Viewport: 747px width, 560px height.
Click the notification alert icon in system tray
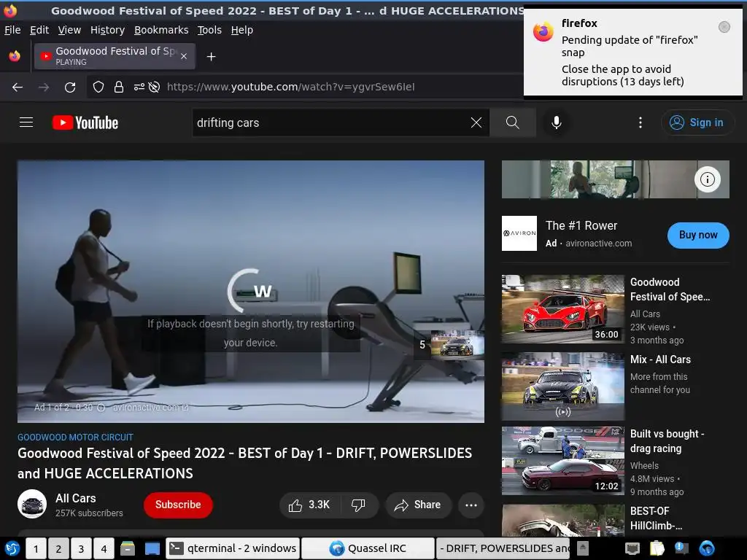tap(682, 548)
